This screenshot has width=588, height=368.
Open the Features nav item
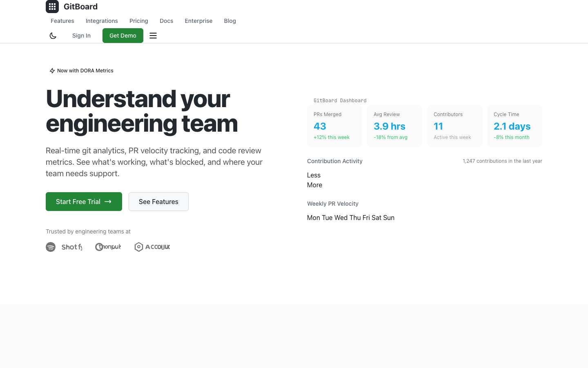point(62,21)
